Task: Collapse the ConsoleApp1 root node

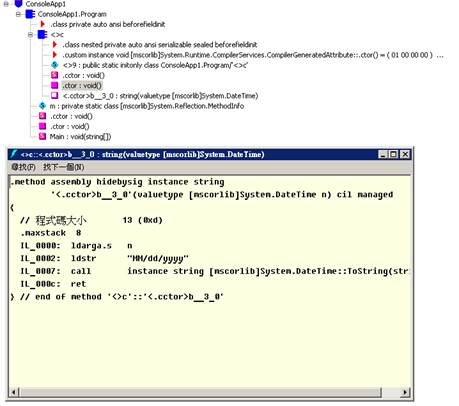Action: 6,4
